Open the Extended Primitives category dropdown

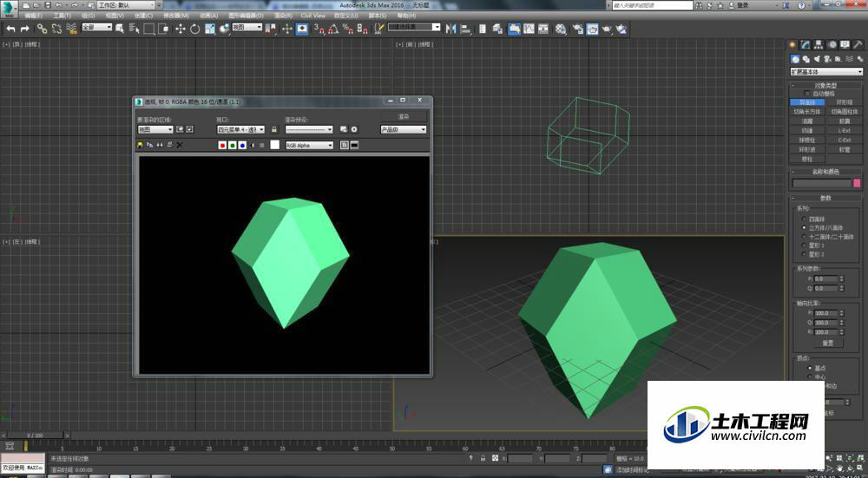[826, 72]
